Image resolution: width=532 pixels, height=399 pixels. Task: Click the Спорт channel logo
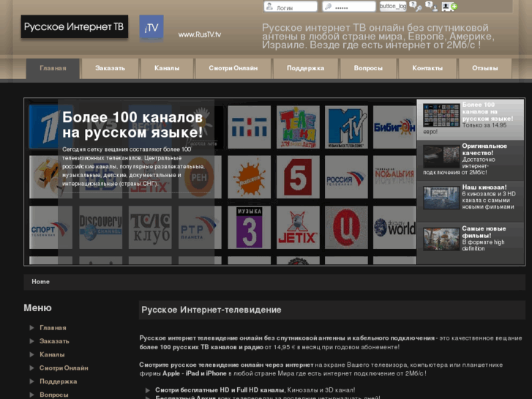pyautogui.click(x=50, y=227)
